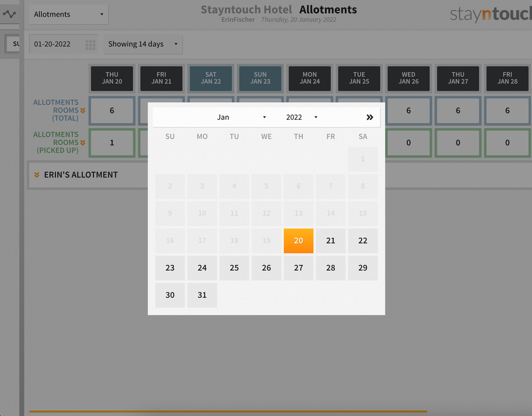Open the activity graph sidebar icon
The width and height of the screenshot is (532, 416).
tap(9, 14)
